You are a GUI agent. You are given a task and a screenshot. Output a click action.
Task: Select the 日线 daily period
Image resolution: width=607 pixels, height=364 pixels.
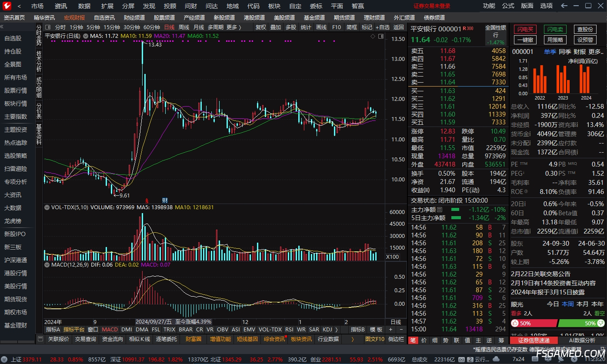(169, 27)
